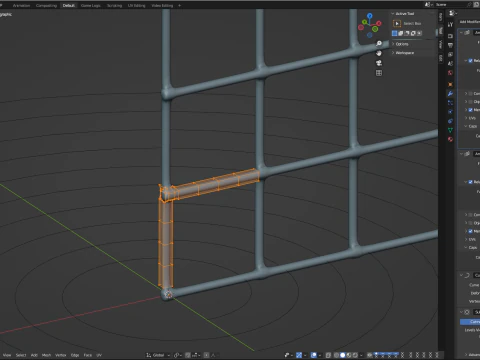The height and width of the screenshot is (360, 480).
Task: Toggle proportional editing in the header
Action: coord(207,355)
